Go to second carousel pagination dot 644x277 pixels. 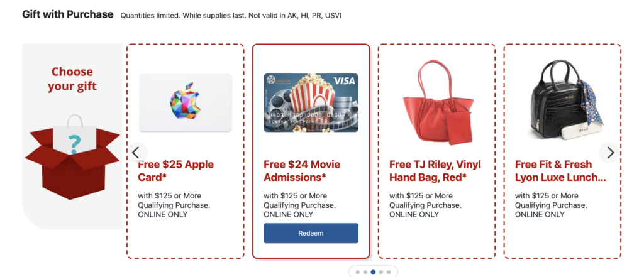tap(365, 272)
